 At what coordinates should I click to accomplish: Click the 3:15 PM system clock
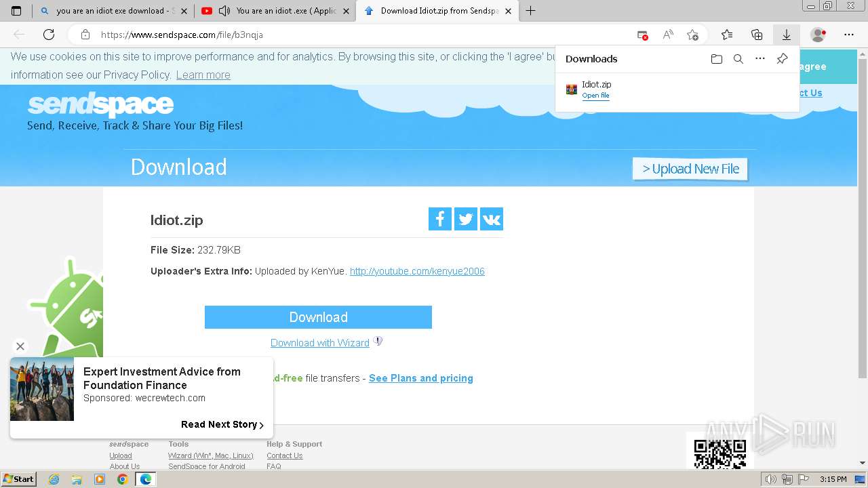833,479
